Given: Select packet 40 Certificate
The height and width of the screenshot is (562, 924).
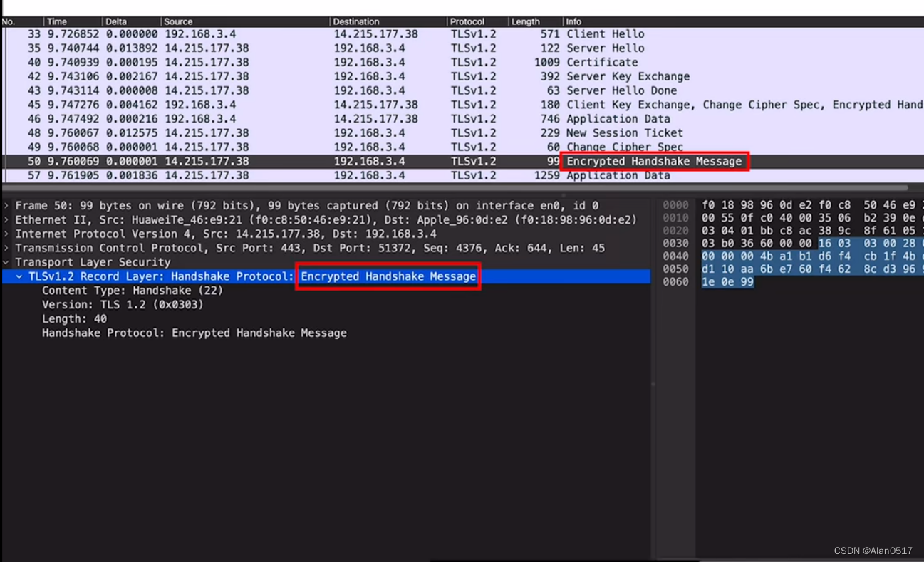Looking at the screenshot, I should [462, 63].
